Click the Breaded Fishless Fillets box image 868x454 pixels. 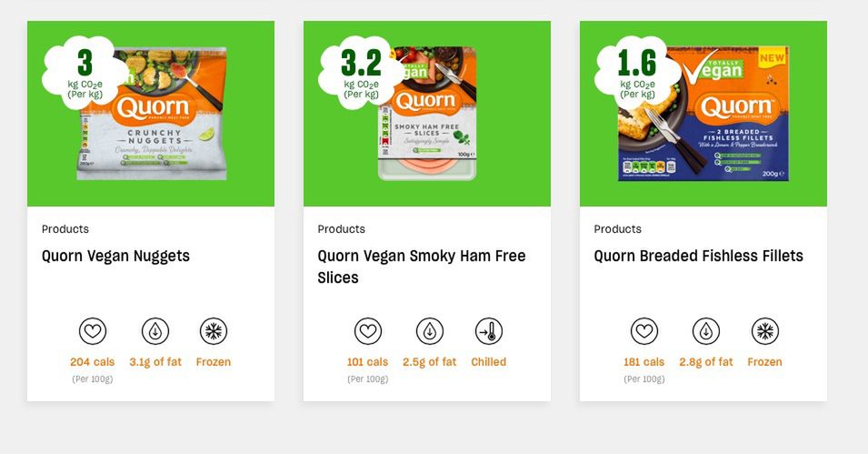(703, 114)
